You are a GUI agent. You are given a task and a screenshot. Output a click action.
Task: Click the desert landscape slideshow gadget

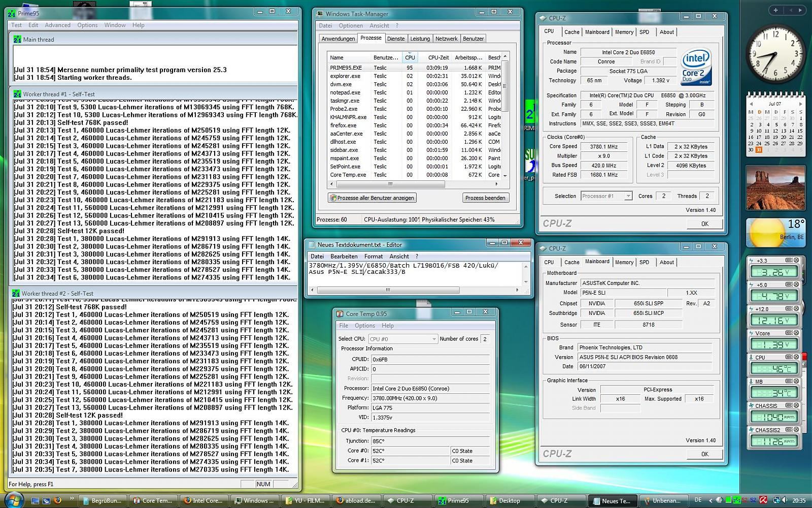point(775,187)
